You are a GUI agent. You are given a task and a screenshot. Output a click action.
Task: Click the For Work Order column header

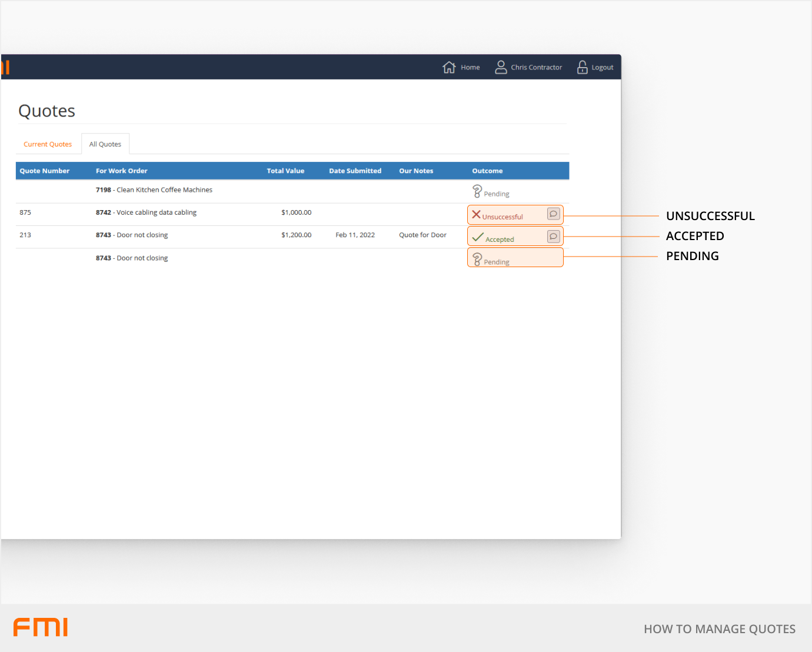tap(122, 171)
